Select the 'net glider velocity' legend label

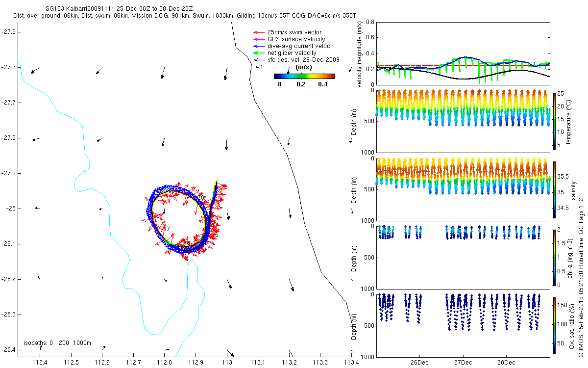tap(292, 53)
